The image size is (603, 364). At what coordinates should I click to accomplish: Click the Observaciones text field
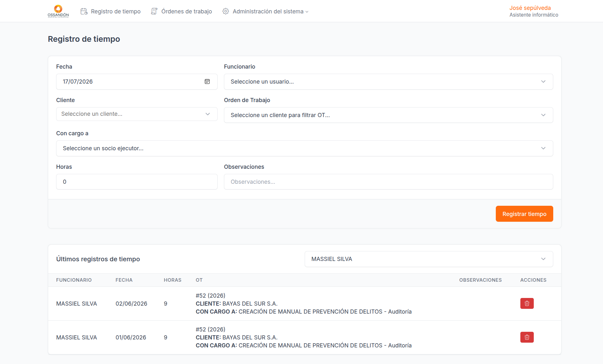388,182
